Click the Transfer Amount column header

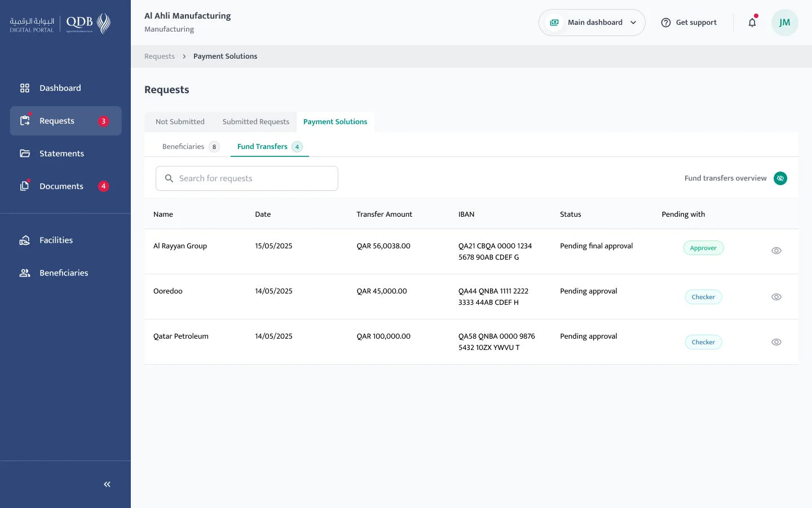pyautogui.click(x=384, y=214)
